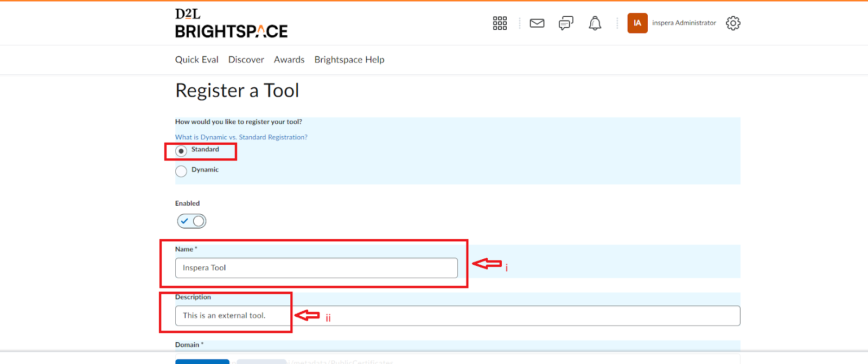Toggle the Enabled switch
Image resolution: width=868 pixels, height=364 pixels.
click(192, 221)
